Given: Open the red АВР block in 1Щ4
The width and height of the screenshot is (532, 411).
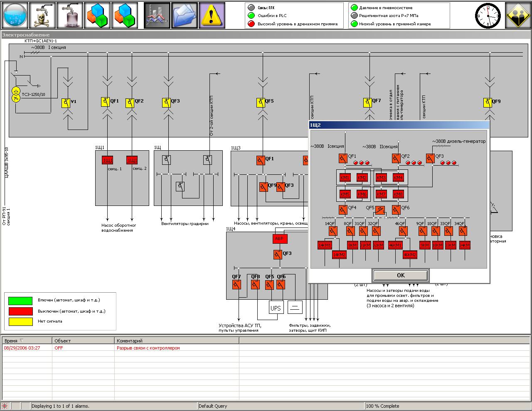Looking at the screenshot, I should coord(280,239).
